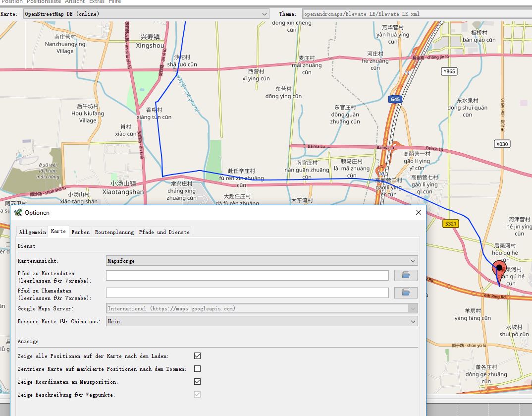532x416 pixels.
Task: Click the folder icon for Pfad zu Kartendaten
Action: pyautogui.click(x=406, y=275)
